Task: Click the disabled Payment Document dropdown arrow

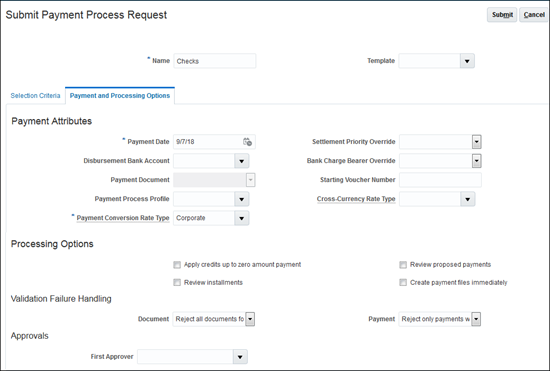Action: pos(250,180)
